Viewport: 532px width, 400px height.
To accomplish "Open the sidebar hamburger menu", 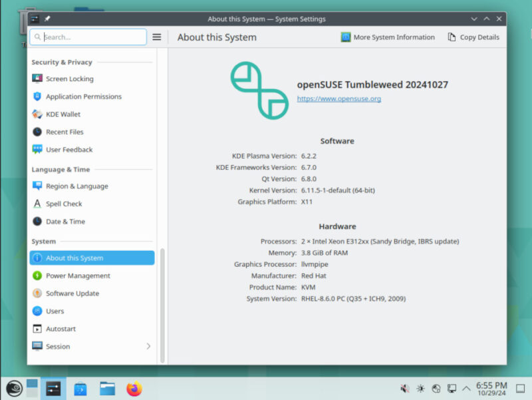I will click(x=156, y=37).
